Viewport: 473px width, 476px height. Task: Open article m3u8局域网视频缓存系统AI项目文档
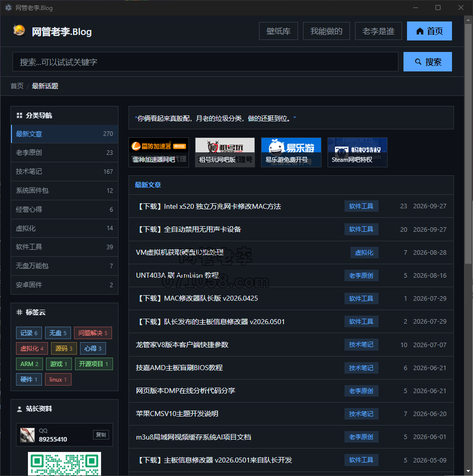[193, 437]
